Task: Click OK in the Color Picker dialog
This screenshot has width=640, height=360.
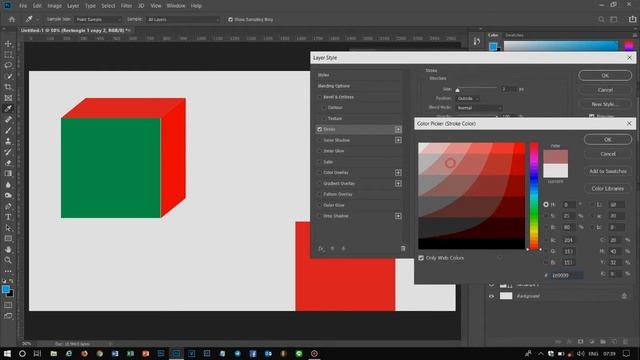Action: point(608,140)
